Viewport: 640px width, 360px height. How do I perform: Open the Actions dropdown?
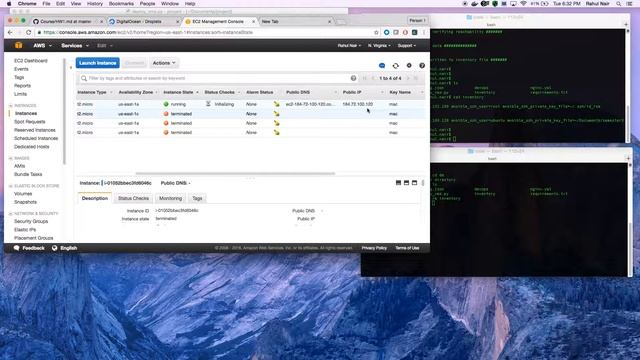(x=164, y=63)
